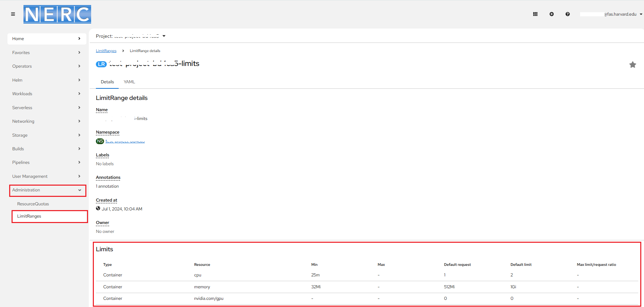Click the LR resource badge icon
Screen dimensions: 644x307
click(101, 64)
